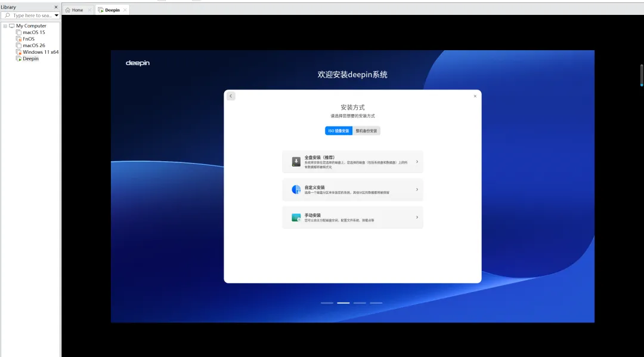Select Deepin in the Library tree
The height and width of the screenshot is (357, 644).
(30, 59)
